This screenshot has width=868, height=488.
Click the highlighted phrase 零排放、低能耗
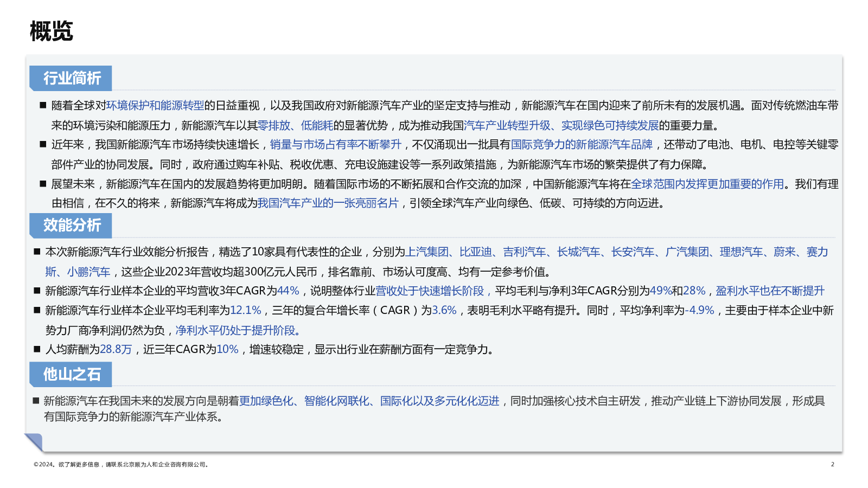[295, 125]
